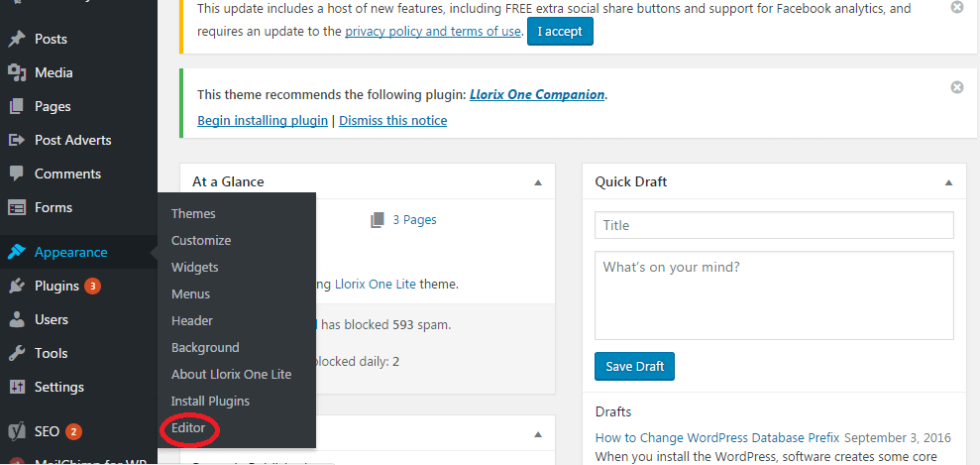This screenshot has width=980, height=465.
Task: Click Begin installing plugin link
Action: tap(263, 120)
